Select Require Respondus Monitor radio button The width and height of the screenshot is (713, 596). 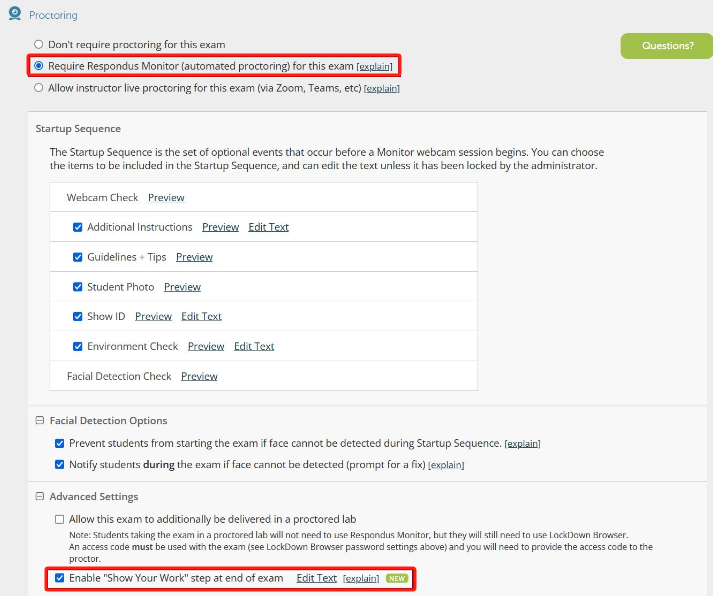(x=39, y=66)
